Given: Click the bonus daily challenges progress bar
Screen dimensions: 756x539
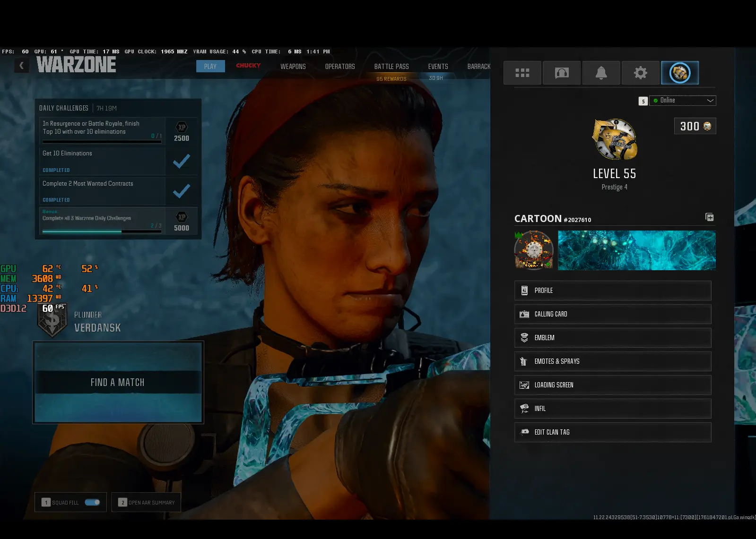Looking at the screenshot, I should (102, 231).
